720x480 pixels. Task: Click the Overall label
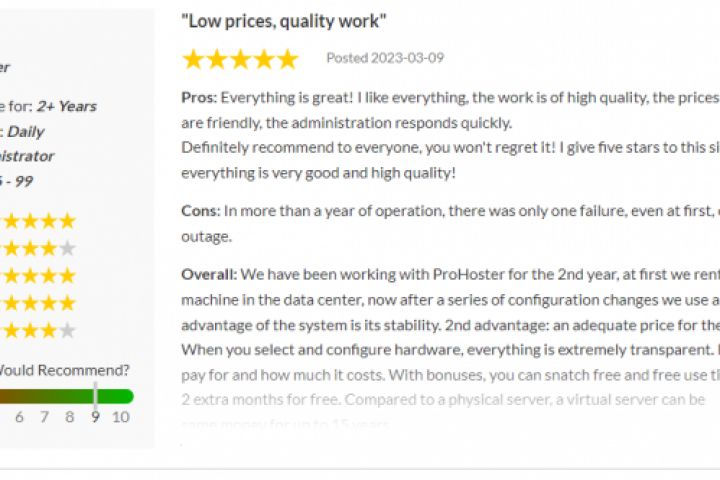(x=209, y=274)
